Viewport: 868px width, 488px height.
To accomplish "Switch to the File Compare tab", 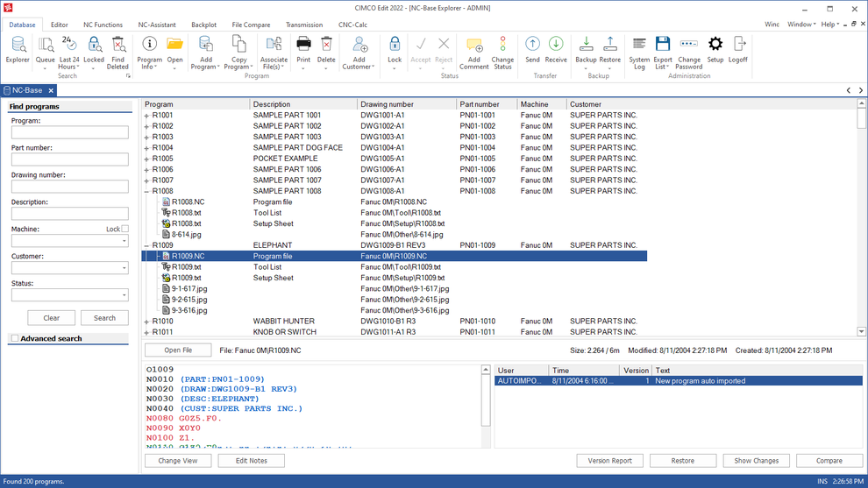I will point(251,25).
